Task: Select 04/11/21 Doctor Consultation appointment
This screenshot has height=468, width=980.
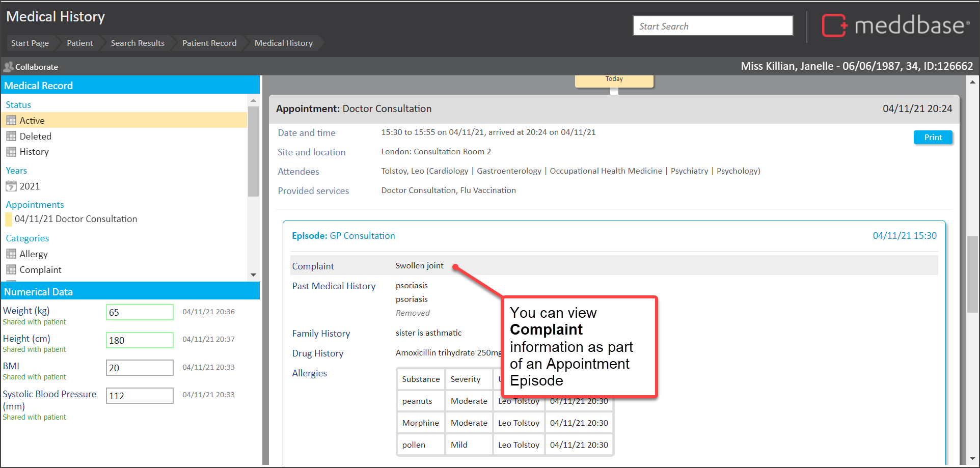Action: (75, 219)
